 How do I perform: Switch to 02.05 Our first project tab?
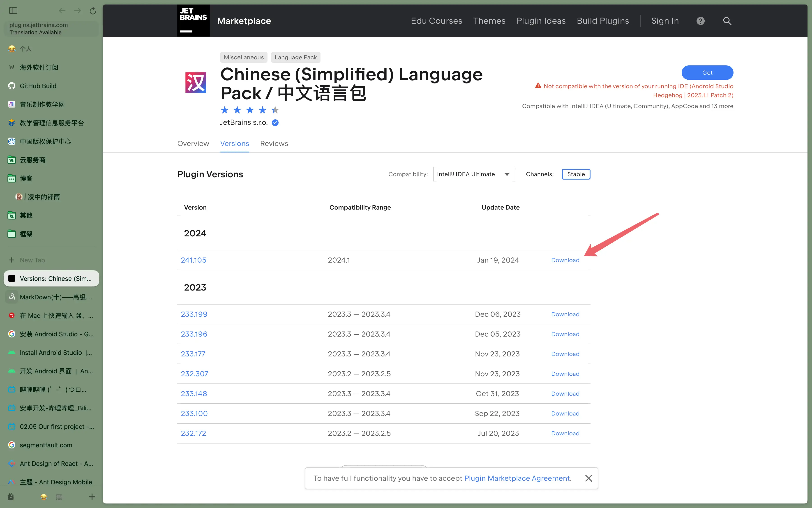(51, 426)
